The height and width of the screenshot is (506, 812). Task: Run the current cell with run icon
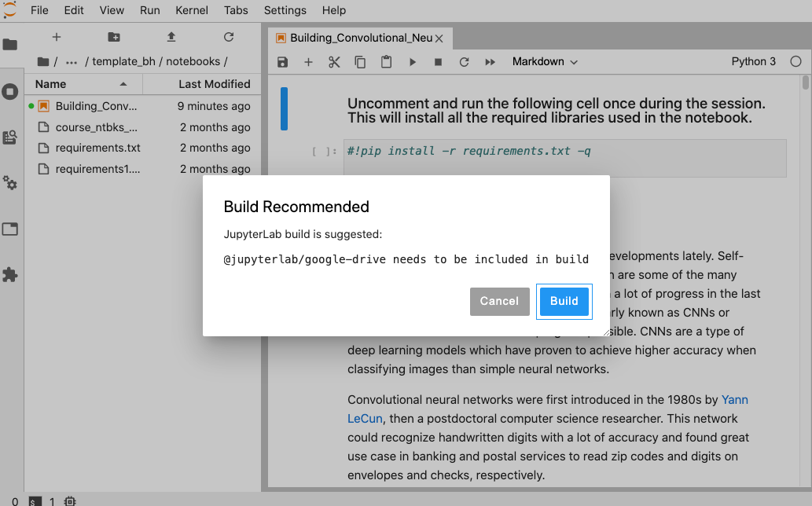pos(413,61)
